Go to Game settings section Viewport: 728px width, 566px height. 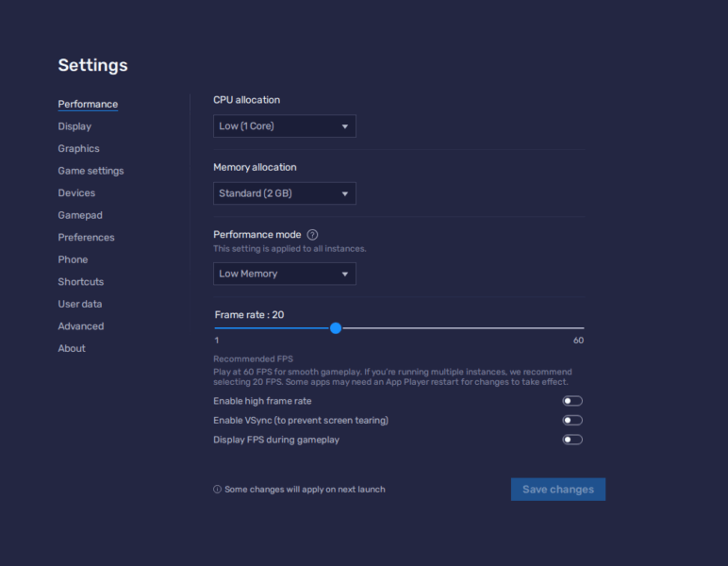coord(91,171)
